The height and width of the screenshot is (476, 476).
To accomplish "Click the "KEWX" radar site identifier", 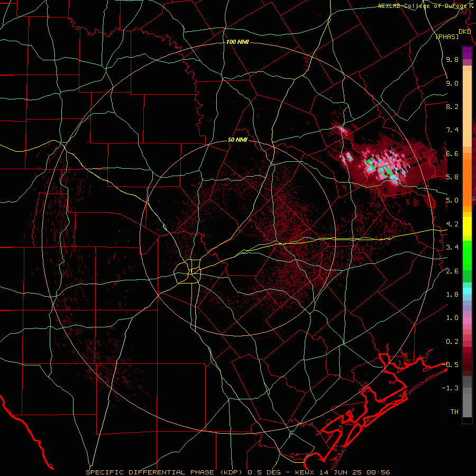I will point(306,472).
